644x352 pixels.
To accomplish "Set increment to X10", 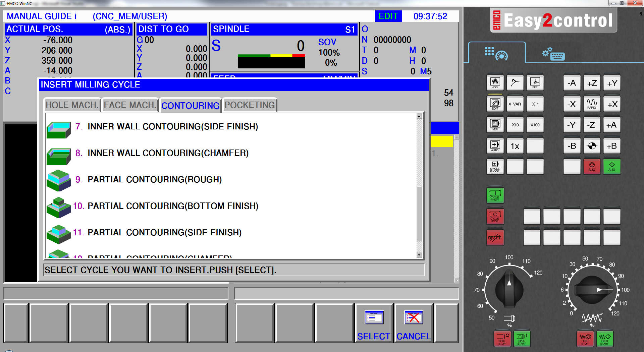I will (x=515, y=125).
